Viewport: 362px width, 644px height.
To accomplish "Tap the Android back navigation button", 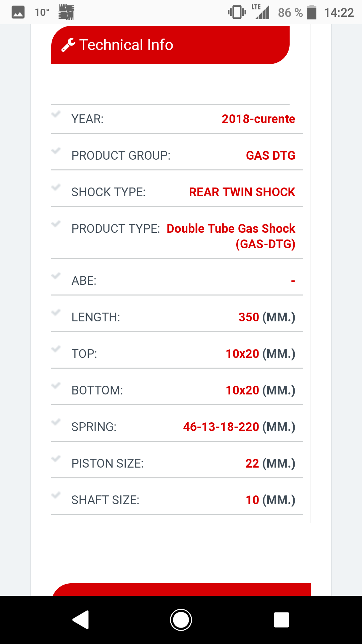I will (x=81, y=620).
